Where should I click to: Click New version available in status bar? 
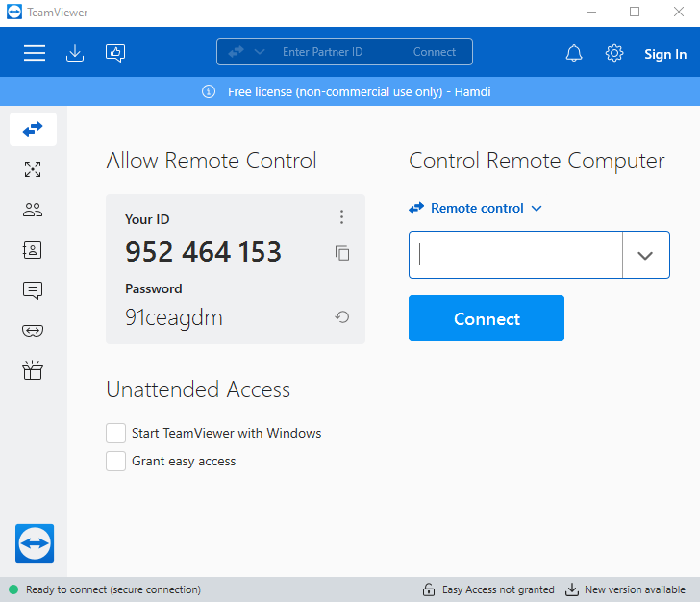tap(635, 589)
